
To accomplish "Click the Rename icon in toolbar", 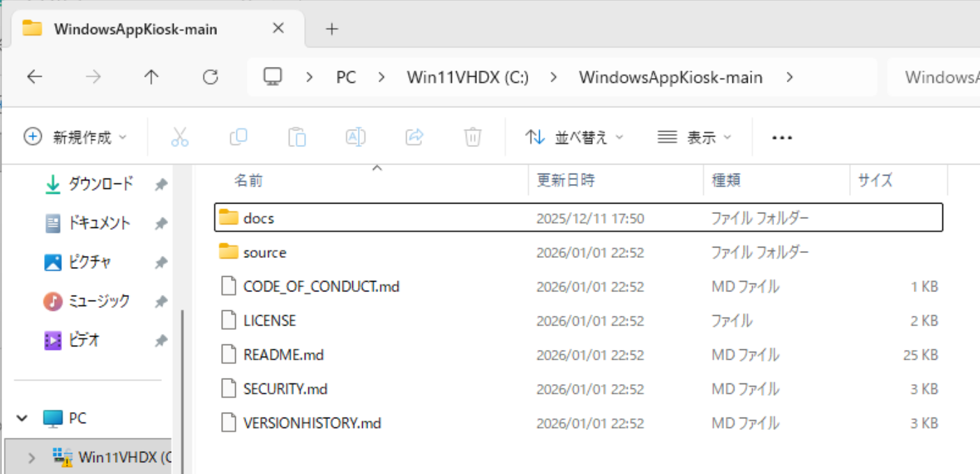I will click(x=356, y=137).
